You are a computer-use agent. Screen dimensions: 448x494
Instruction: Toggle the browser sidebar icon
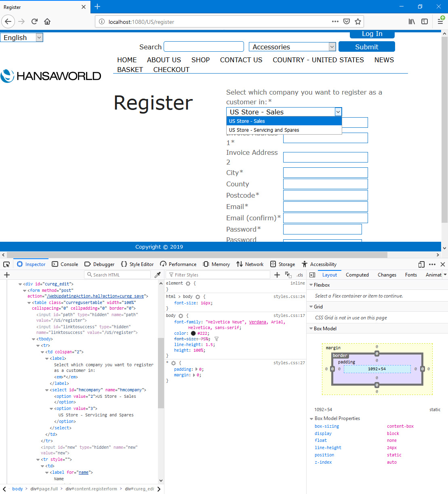pos(425,21)
